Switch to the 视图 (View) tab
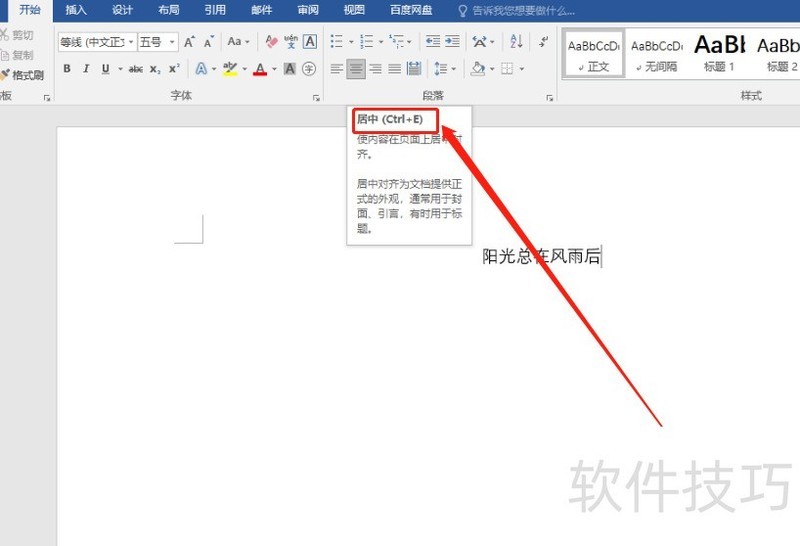The width and height of the screenshot is (800, 546). coord(354,10)
